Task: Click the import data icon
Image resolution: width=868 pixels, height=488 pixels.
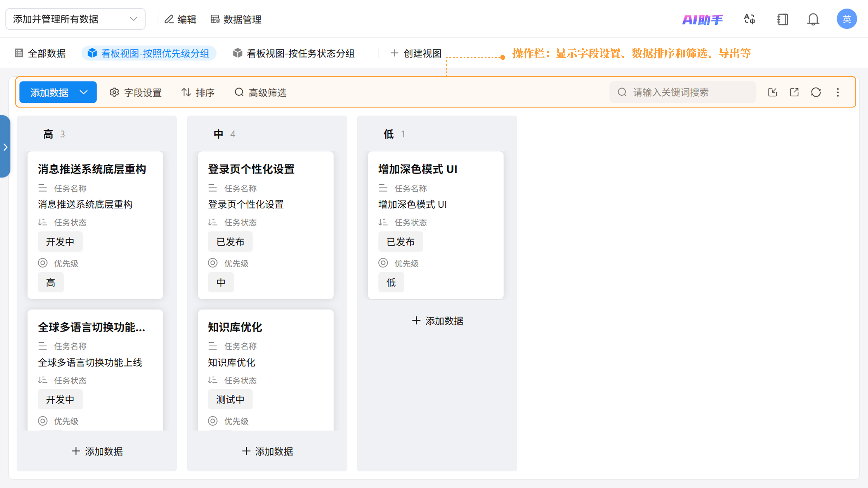Action: pos(772,92)
